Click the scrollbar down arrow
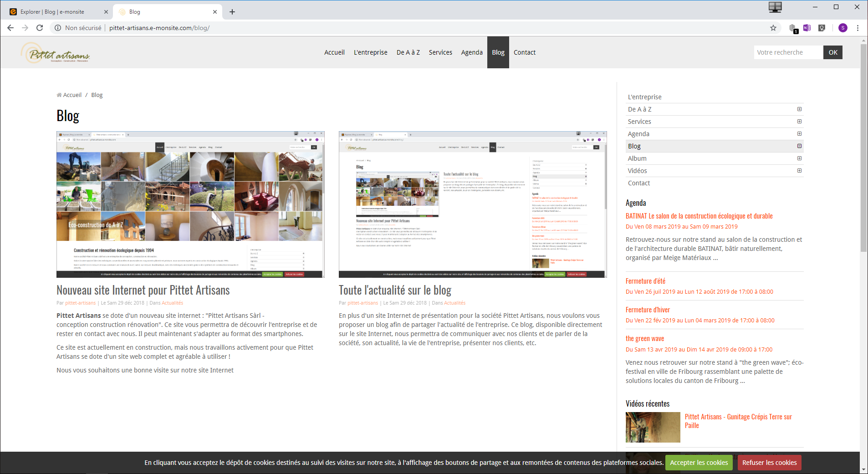 [863, 469]
